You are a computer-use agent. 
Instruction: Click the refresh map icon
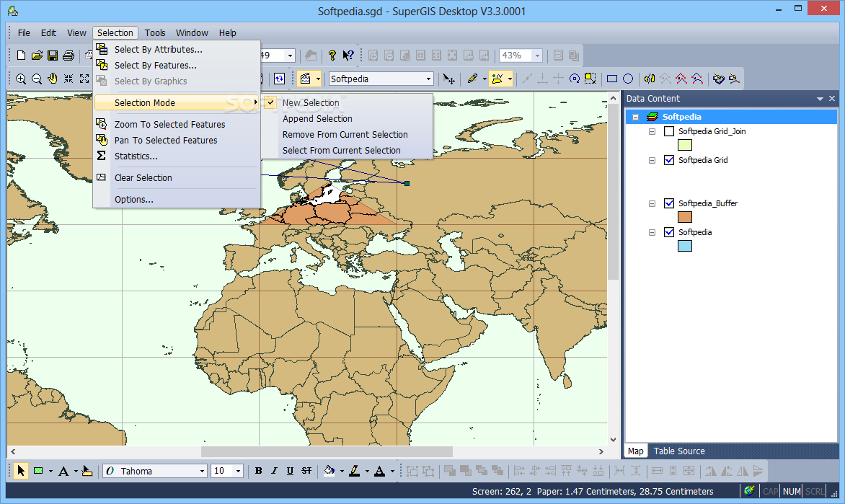[x=279, y=79]
